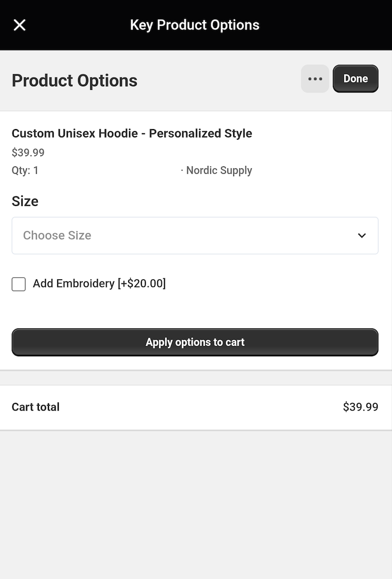This screenshot has width=392, height=579.
Task: Tap the chevron on the Size selector
Action: 362,235
